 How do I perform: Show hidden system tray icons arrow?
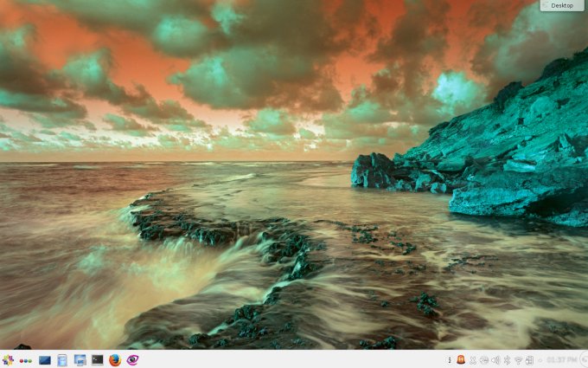click(540, 360)
